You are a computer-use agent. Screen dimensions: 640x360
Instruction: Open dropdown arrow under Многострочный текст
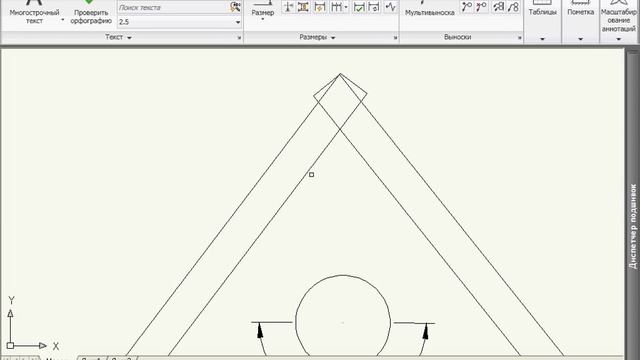click(x=63, y=20)
